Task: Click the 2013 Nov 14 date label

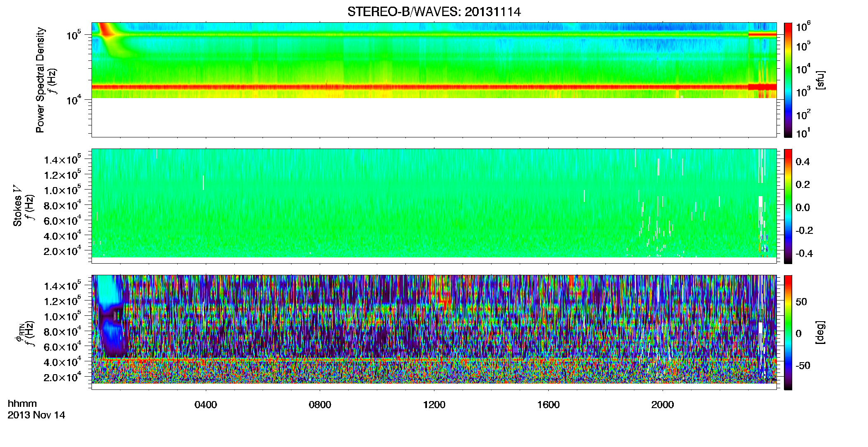Action: [x=36, y=415]
